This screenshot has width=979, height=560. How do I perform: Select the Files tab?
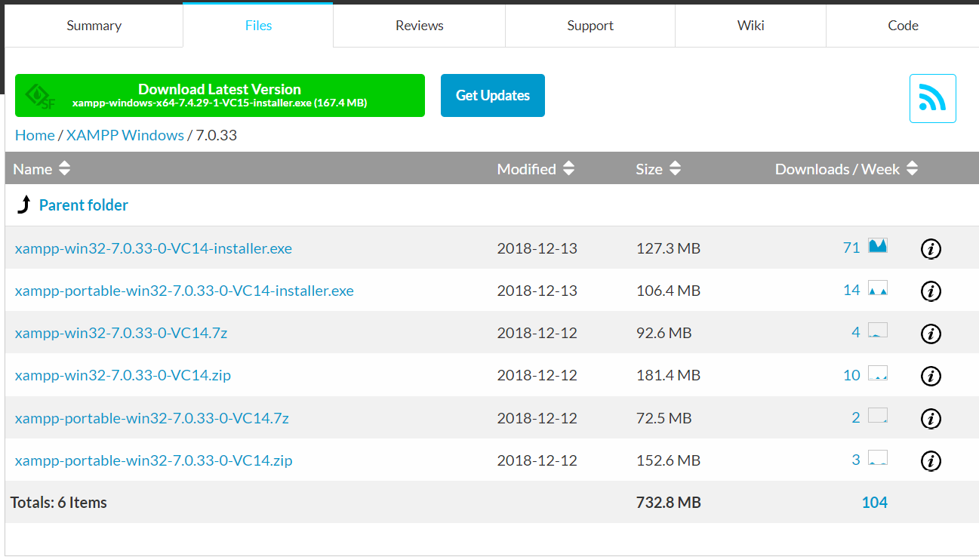point(258,26)
